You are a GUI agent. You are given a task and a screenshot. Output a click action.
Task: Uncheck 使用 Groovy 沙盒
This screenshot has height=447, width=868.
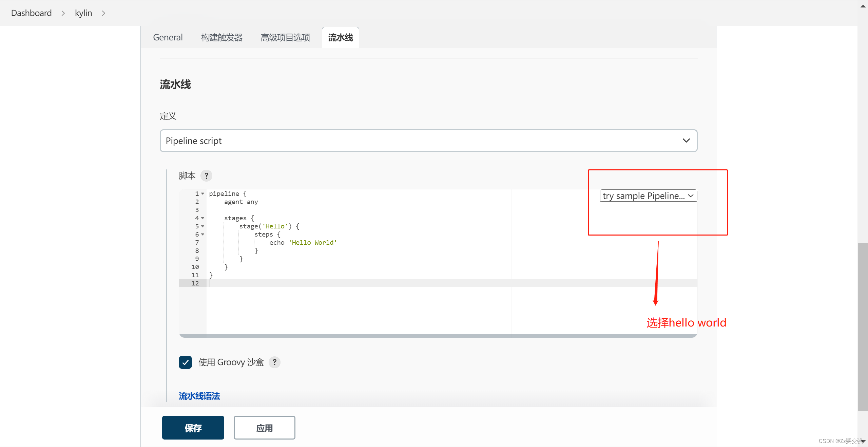coord(185,362)
